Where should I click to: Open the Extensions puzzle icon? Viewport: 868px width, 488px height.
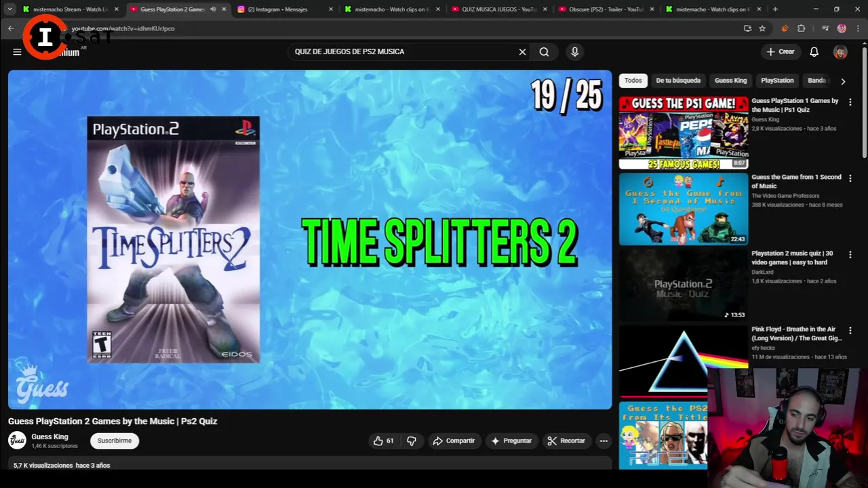tap(801, 28)
